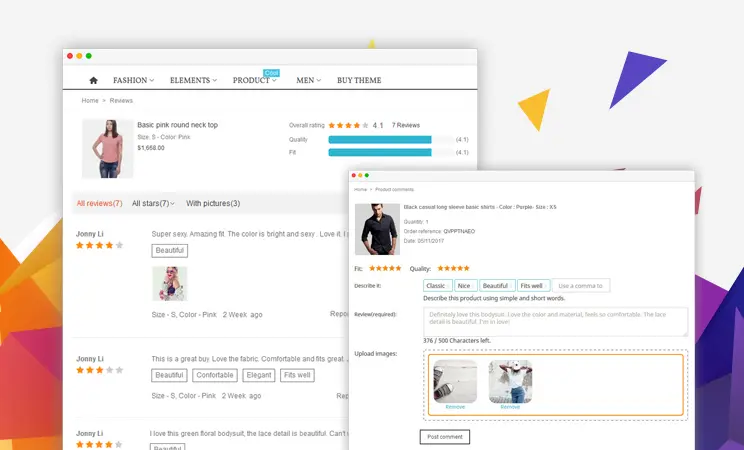
Task: Click the Review text area field
Action: click(x=555, y=321)
